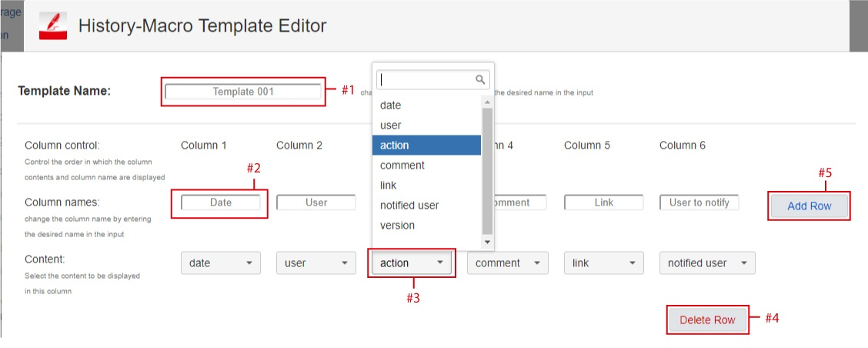868x348 pixels.
Task: Click the dropdown list scrollbar down arrow
Action: click(486, 242)
